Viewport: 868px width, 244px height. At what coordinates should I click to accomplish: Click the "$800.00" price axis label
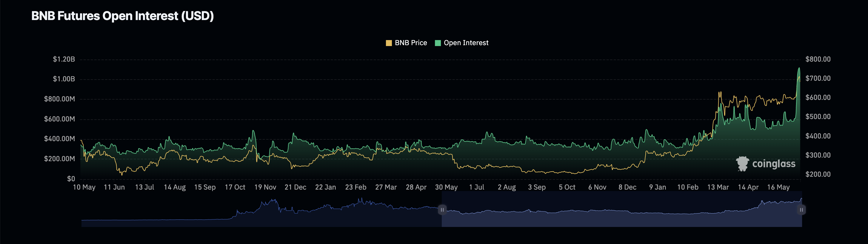coord(818,60)
